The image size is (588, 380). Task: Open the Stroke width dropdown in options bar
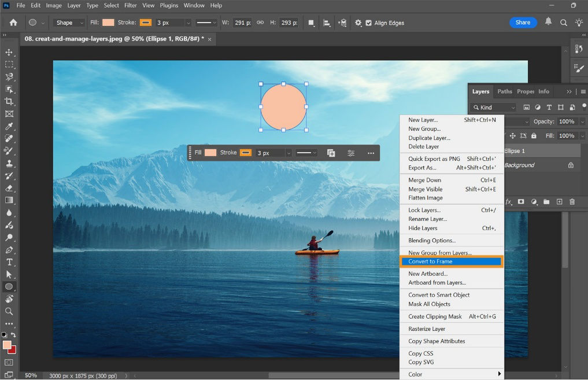[x=190, y=23]
